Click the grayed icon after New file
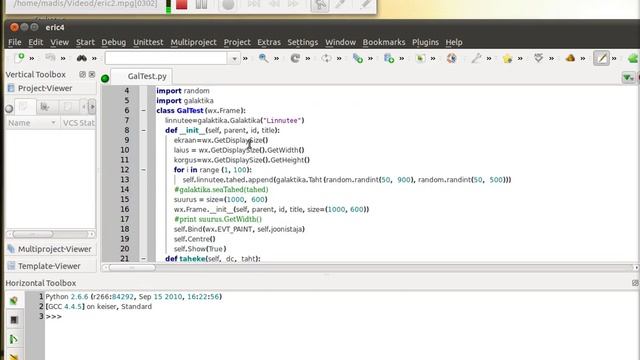Screen dimensions: 640x360 coord(50,58)
